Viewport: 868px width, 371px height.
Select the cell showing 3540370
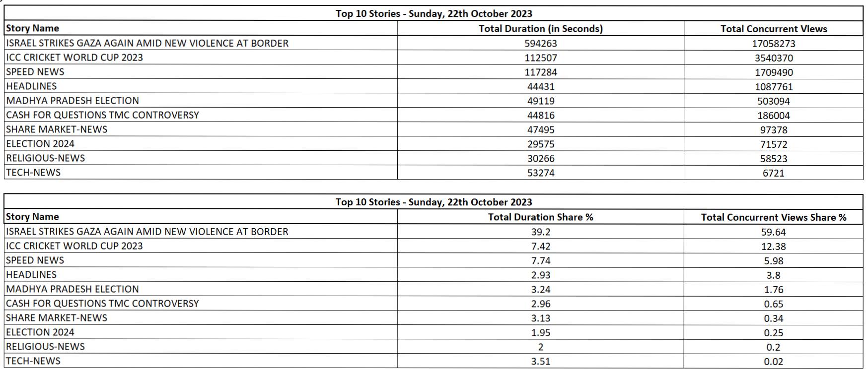point(773,58)
